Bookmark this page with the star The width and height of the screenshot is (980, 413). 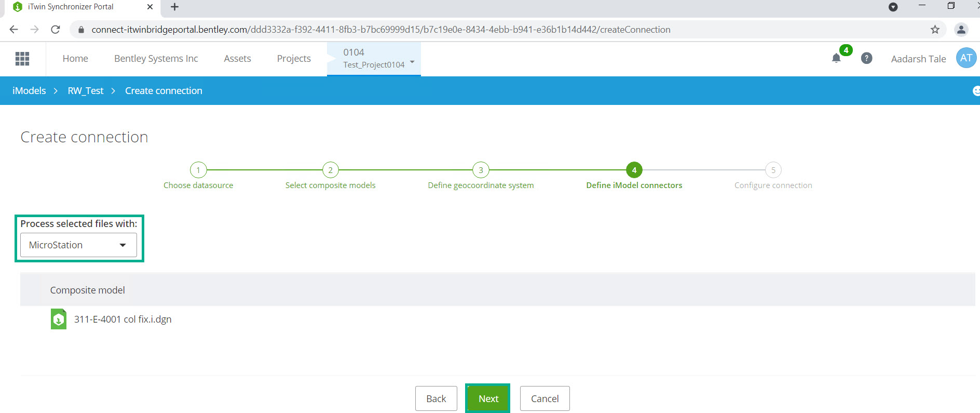pos(935,30)
